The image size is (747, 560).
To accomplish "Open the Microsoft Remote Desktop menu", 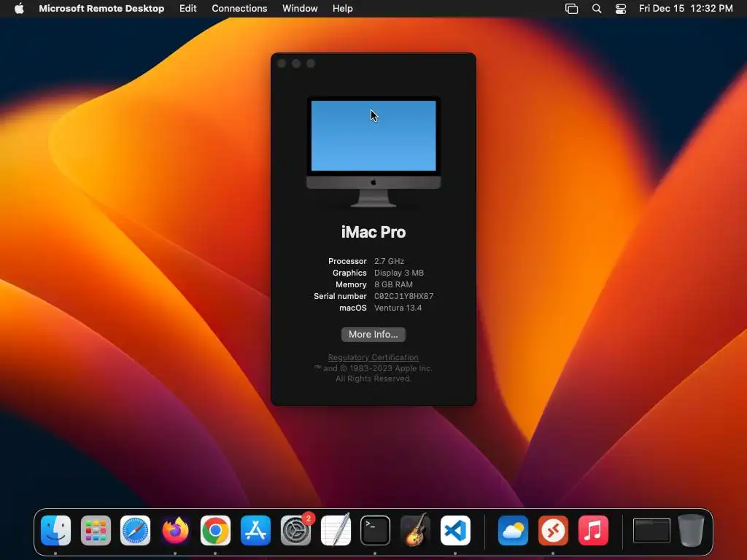I will coord(101,9).
